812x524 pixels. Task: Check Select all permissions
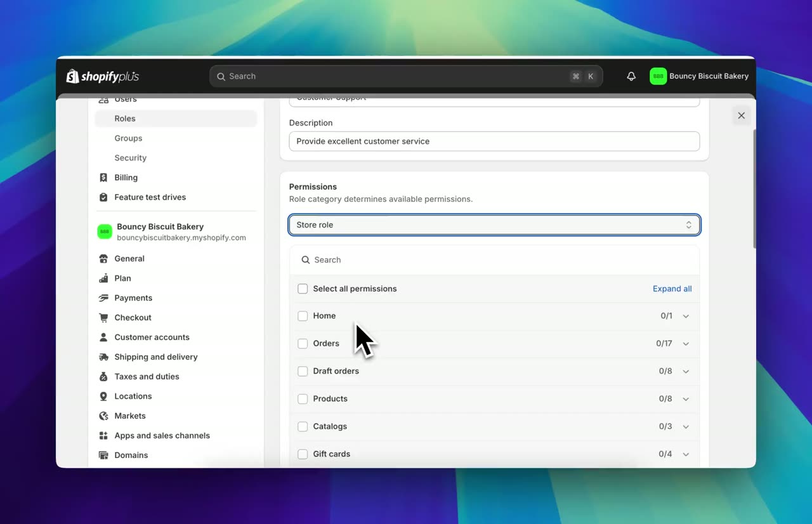tap(303, 289)
